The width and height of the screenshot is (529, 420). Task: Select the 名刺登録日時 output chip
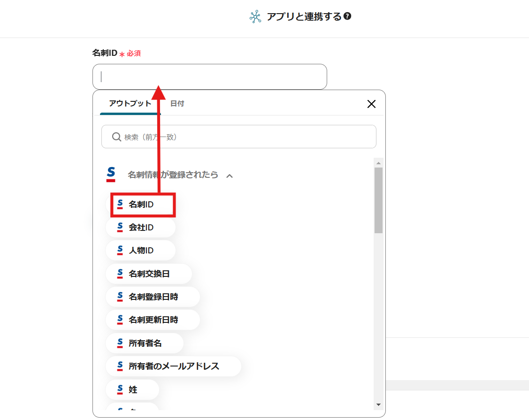coord(153,297)
